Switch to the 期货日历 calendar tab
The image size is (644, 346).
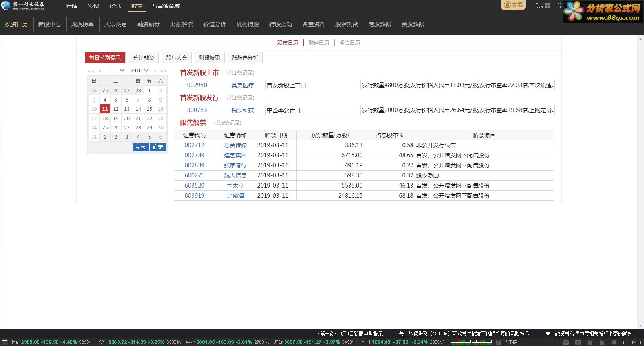[x=350, y=43]
